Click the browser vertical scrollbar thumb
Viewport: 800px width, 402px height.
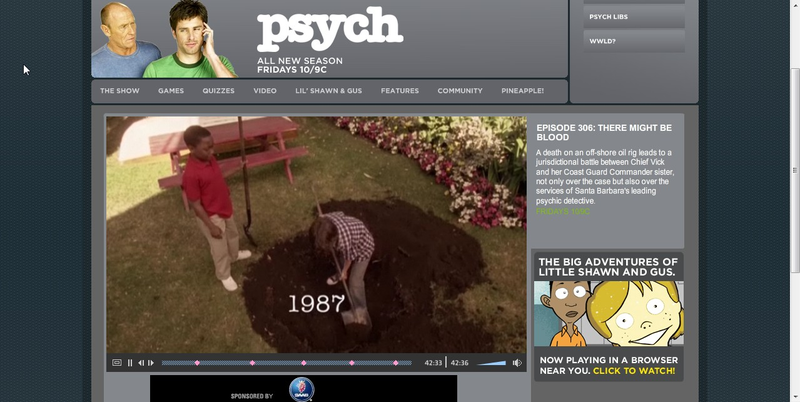click(795, 171)
